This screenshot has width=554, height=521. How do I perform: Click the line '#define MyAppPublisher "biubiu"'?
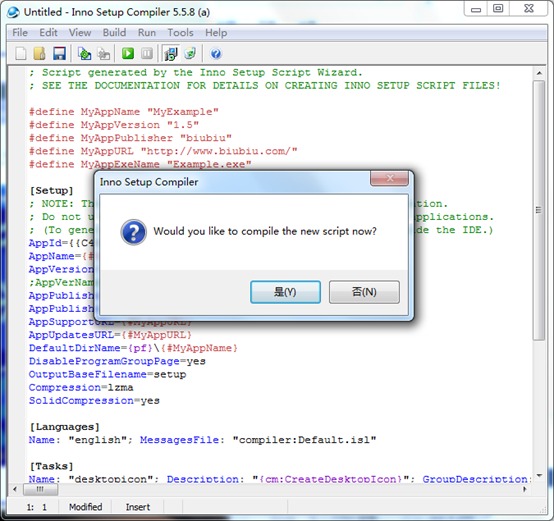[x=130, y=138]
